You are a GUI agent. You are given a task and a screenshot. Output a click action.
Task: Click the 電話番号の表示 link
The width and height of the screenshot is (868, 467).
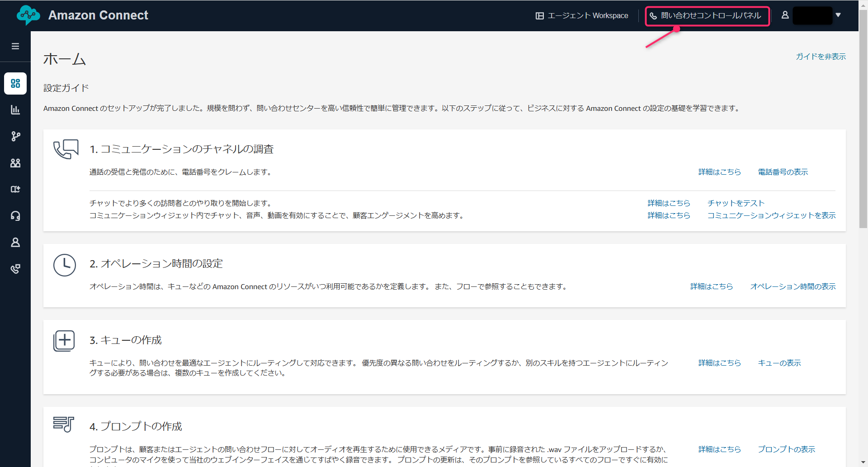(783, 172)
